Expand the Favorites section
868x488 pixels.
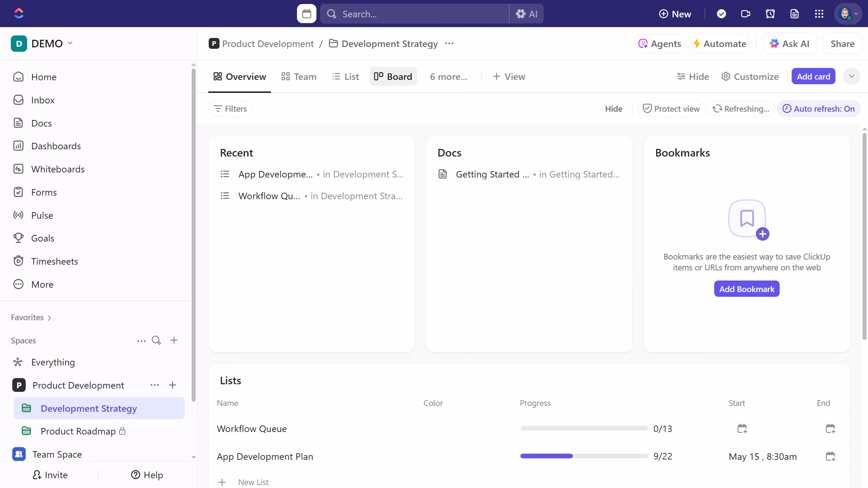point(31,317)
